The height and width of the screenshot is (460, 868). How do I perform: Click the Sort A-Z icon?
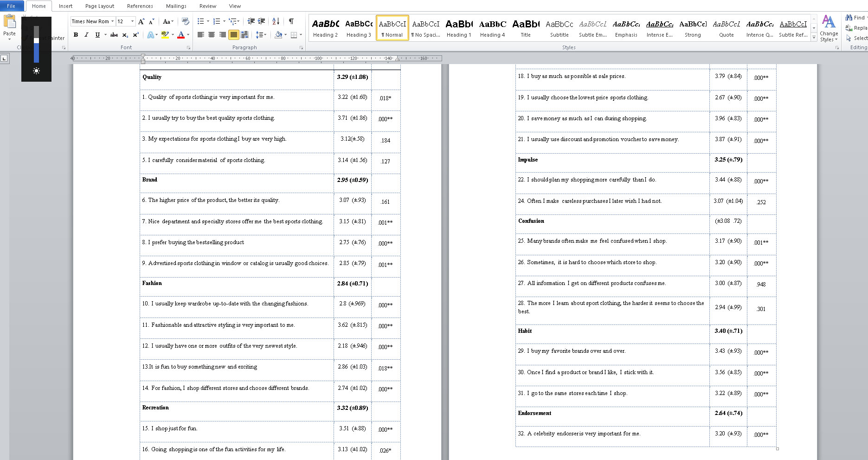276,21
